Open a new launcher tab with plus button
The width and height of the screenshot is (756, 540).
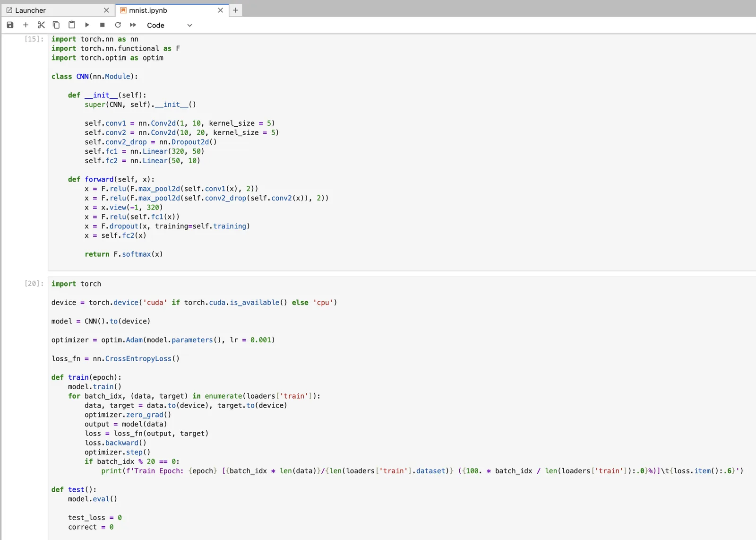(235, 10)
